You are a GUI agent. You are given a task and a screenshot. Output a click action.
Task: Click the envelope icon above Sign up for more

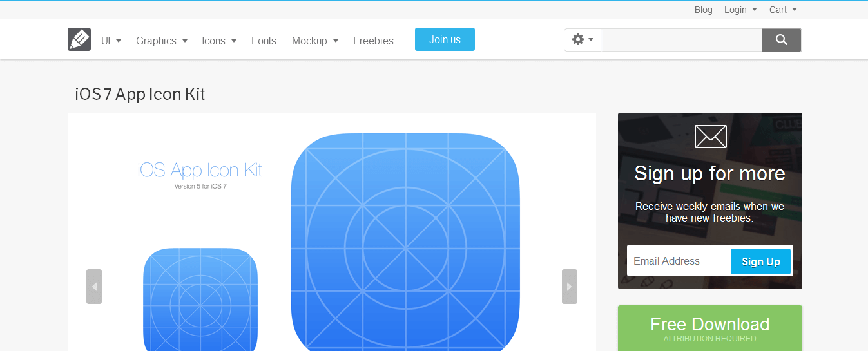[x=710, y=137]
